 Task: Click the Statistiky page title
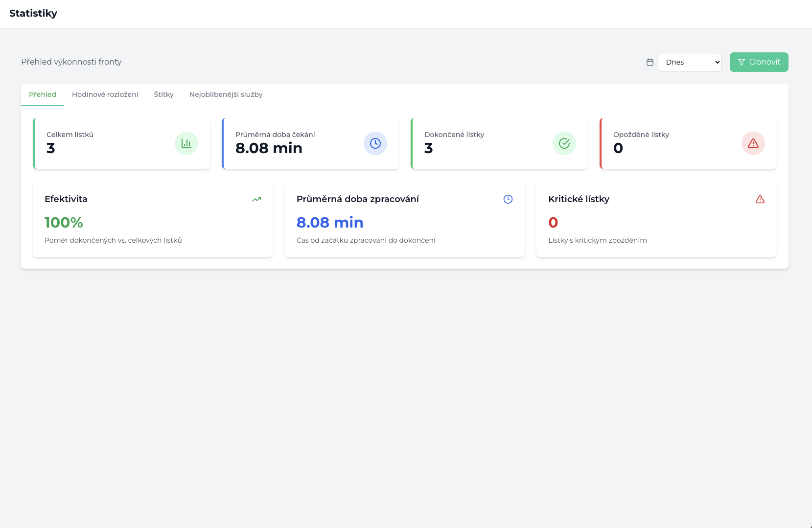pyautogui.click(x=33, y=13)
